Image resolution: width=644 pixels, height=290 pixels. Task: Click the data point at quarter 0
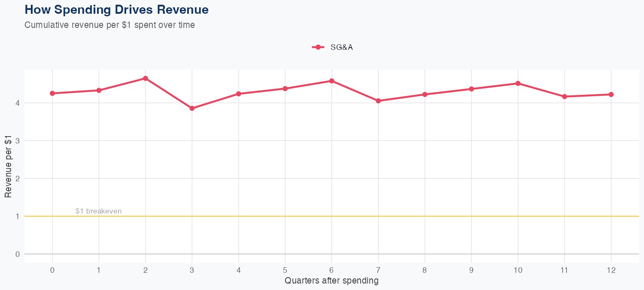pos(52,93)
